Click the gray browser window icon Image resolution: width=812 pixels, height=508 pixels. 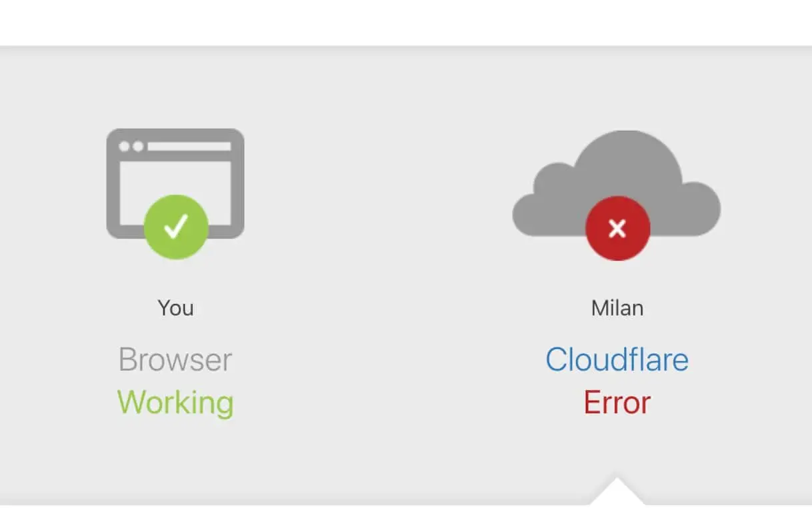[175, 183]
